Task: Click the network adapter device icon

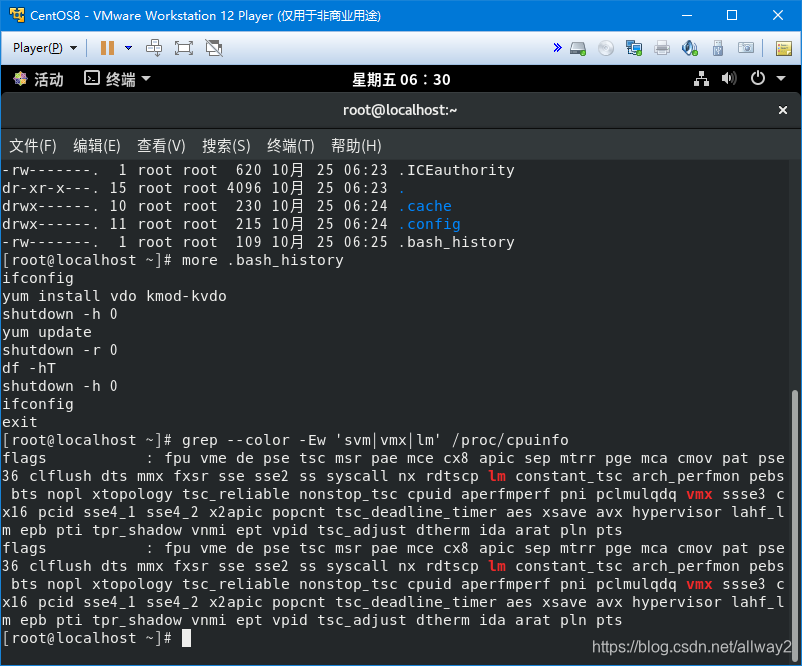Action: 634,49
